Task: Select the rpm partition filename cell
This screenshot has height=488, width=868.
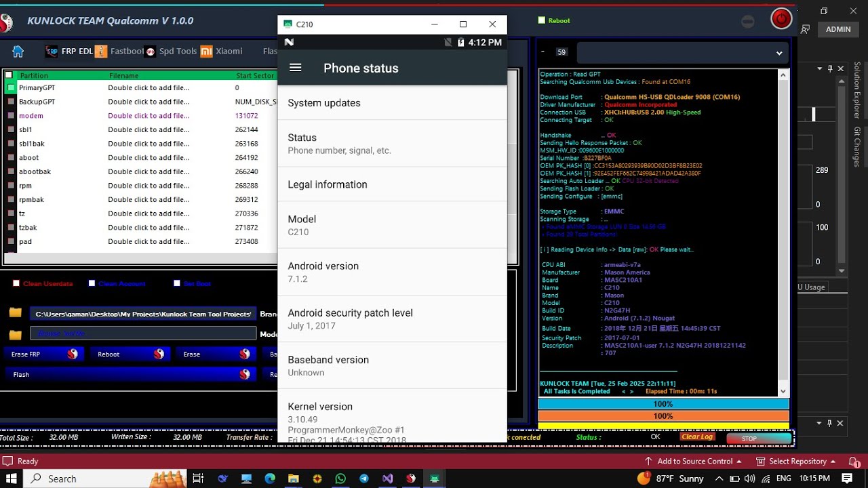Action: pyautogui.click(x=149, y=186)
